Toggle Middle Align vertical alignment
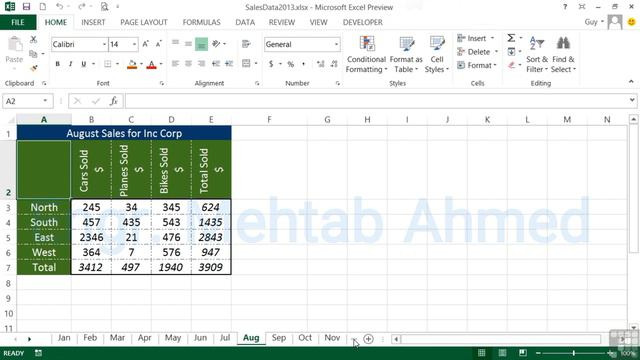Image resolution: width=640 pixels, height=360 pixels. [188, 44]
